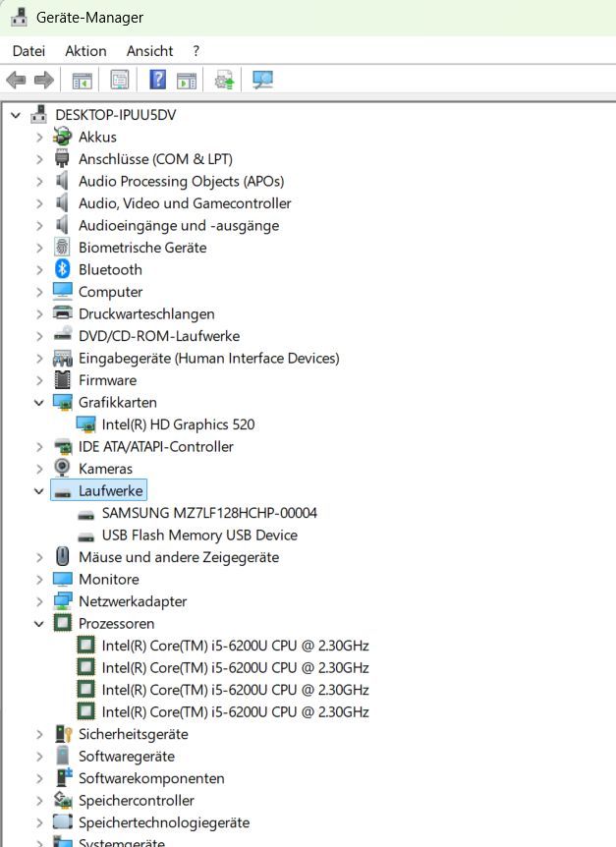Click the Kameras webcam icon
The width and height of the screenshot is (616, 847).
click(63, 469)
